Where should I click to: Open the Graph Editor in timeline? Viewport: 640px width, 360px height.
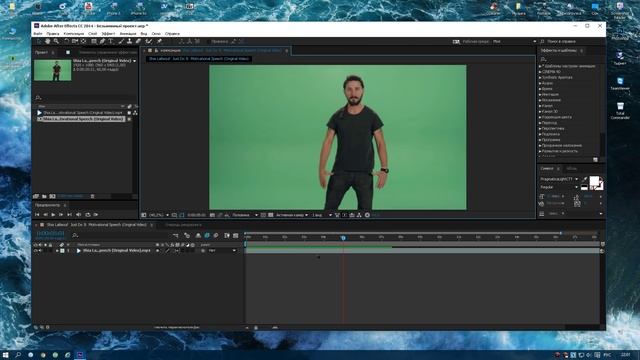[x=236, y=236]
